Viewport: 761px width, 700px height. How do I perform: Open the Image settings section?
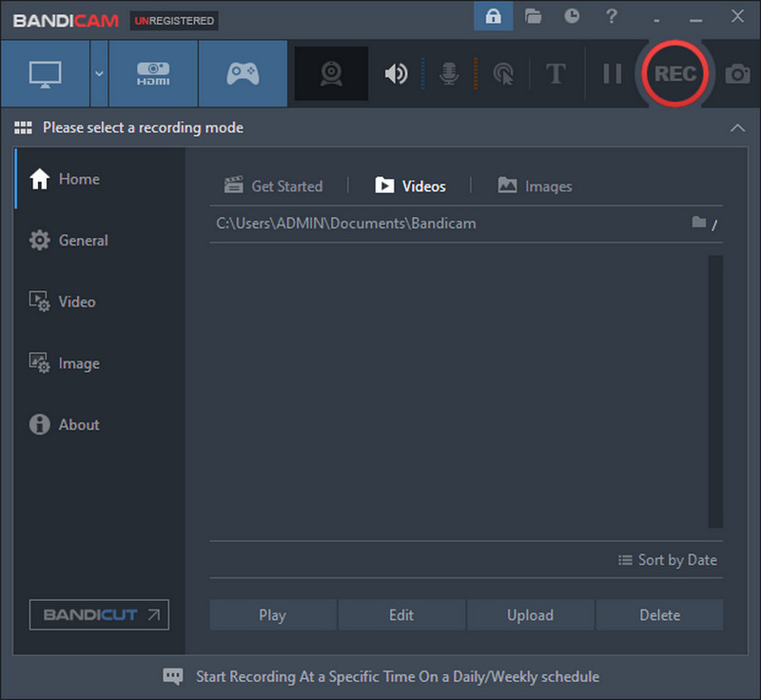[100, 363]
